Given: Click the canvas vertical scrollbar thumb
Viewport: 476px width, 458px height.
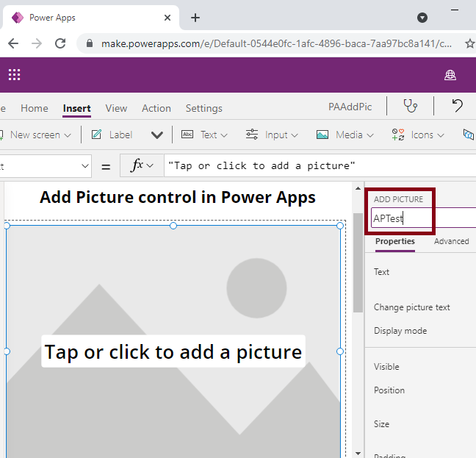Looking at the screenshot, I should pos(358,262).
